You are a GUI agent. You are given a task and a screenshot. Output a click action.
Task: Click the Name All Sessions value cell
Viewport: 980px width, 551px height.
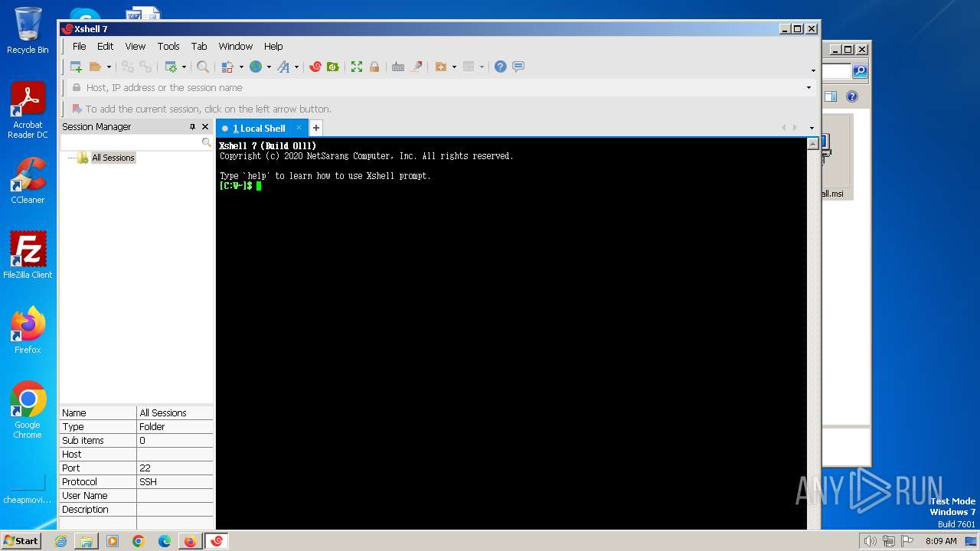pyautogui.click(x=175, y=413)
